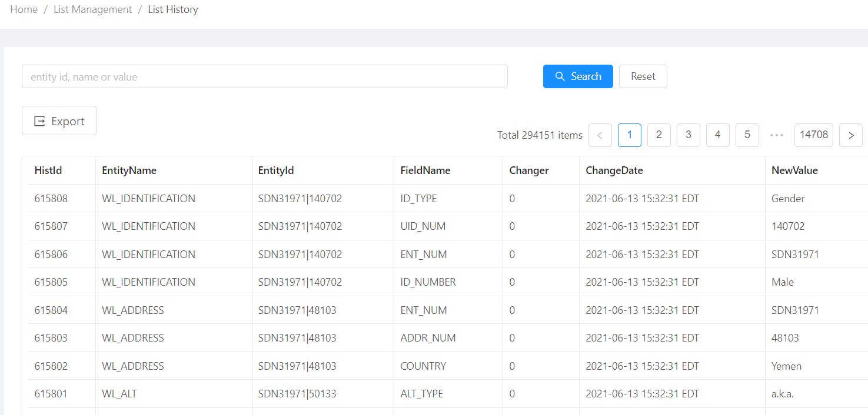Viewport: 868px width, 415px height.
Task: Select page 3 in pagination
Action: (689, 135)
